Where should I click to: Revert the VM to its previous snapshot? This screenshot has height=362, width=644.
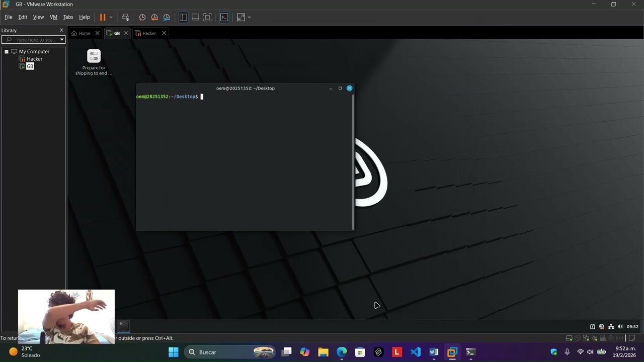click(x=154, y=17)
